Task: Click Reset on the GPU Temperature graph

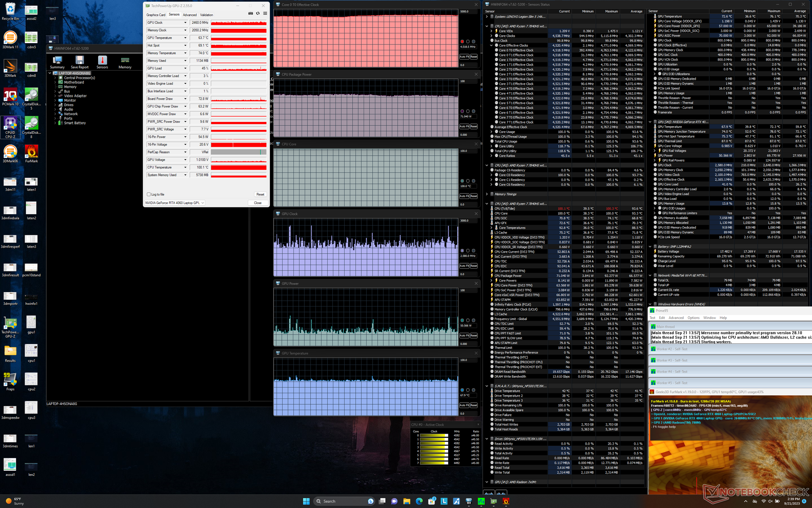Action: click(474, 405)
